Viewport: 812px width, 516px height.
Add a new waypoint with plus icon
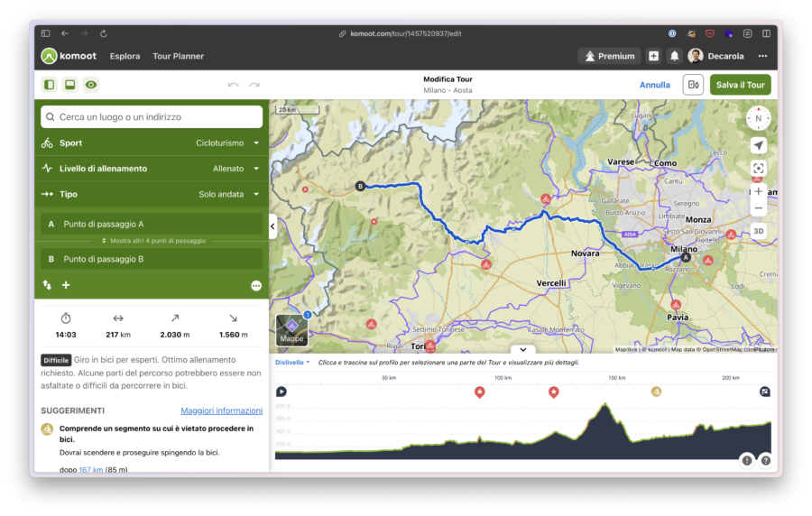click(66, 285)
